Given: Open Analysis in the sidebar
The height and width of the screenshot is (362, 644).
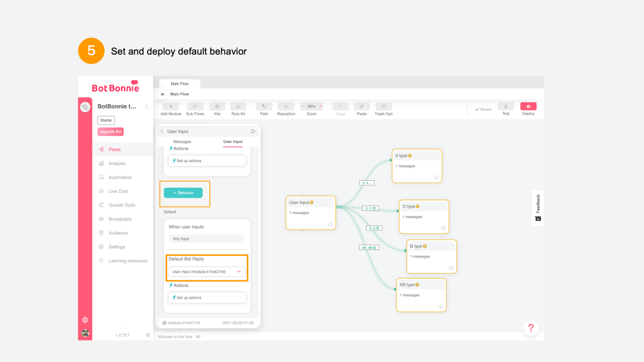Looking at the screenshot, I should coord(117,164).
